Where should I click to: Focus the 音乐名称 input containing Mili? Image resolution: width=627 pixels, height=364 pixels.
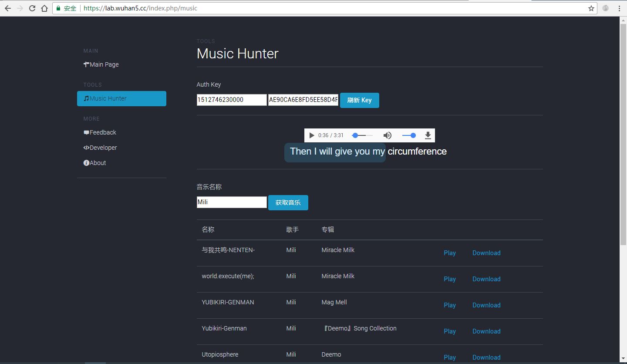click(231, 202)
